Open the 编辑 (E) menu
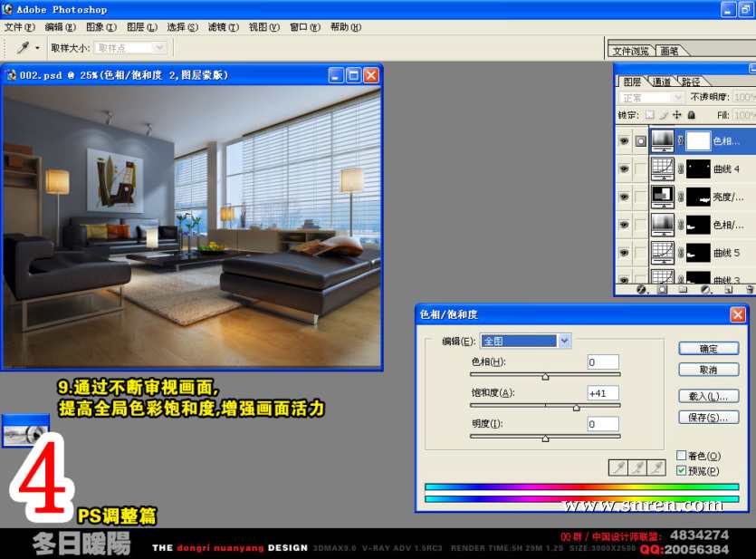This screenshot has width=756, height=559. coord(61,27)
